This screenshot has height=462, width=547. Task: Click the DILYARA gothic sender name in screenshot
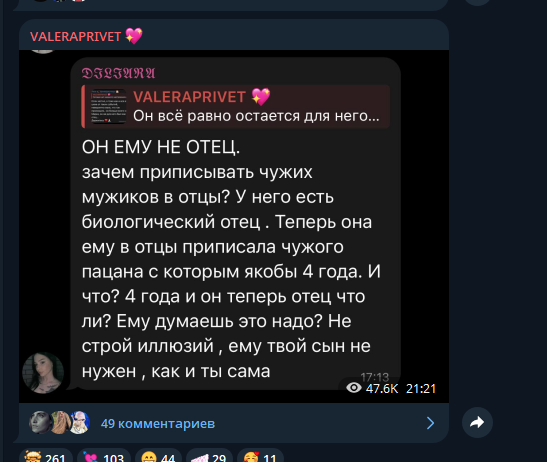coord(118,73)
